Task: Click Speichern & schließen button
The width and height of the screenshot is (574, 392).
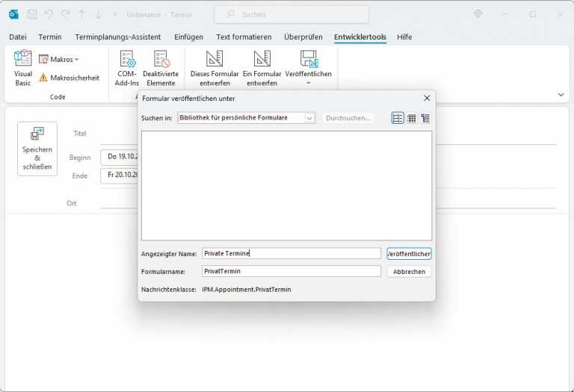Action: (x=37, y=149)
